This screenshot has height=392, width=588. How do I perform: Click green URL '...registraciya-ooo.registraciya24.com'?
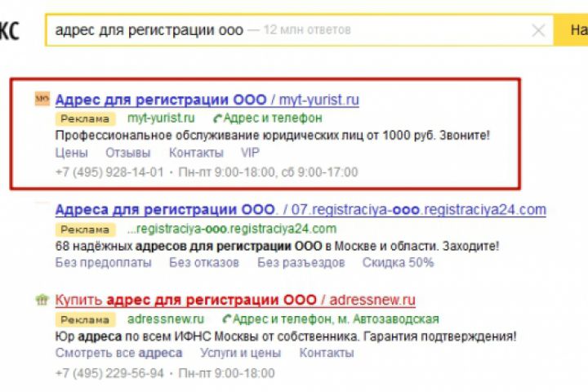click(x=232, y=229)
